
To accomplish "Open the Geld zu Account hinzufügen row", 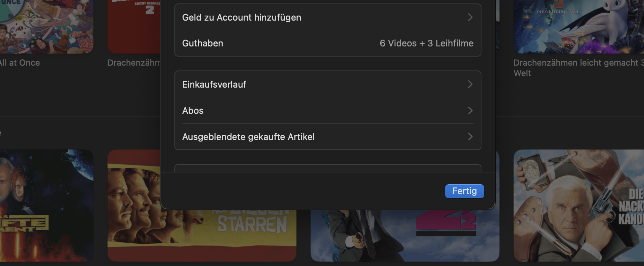I will click(241, 17).
